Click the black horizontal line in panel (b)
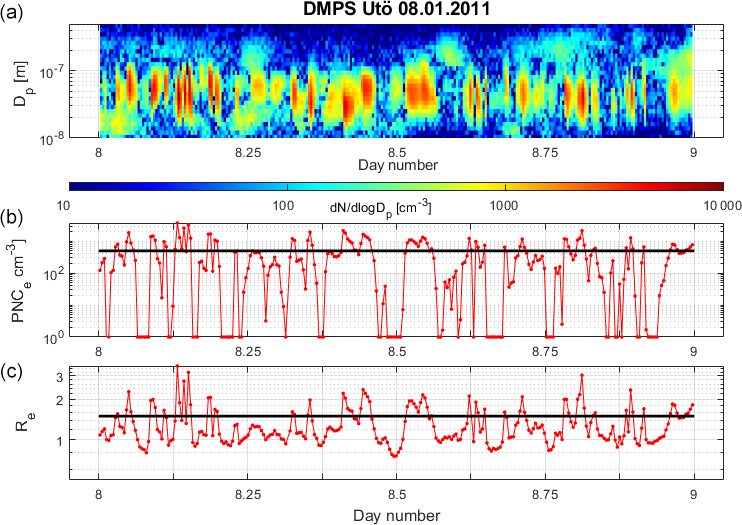The height and width of the screenshot is (525, 742). coord(300,250)
